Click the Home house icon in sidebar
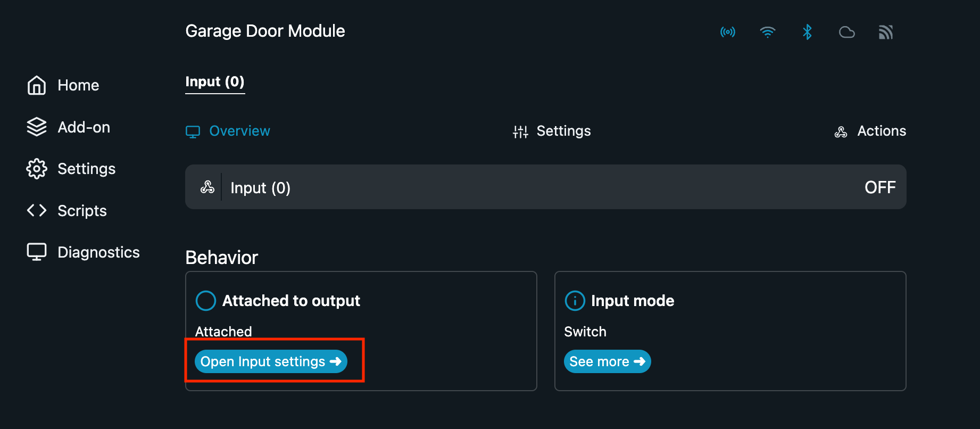 pyautogui.click(x=37, y=85)
